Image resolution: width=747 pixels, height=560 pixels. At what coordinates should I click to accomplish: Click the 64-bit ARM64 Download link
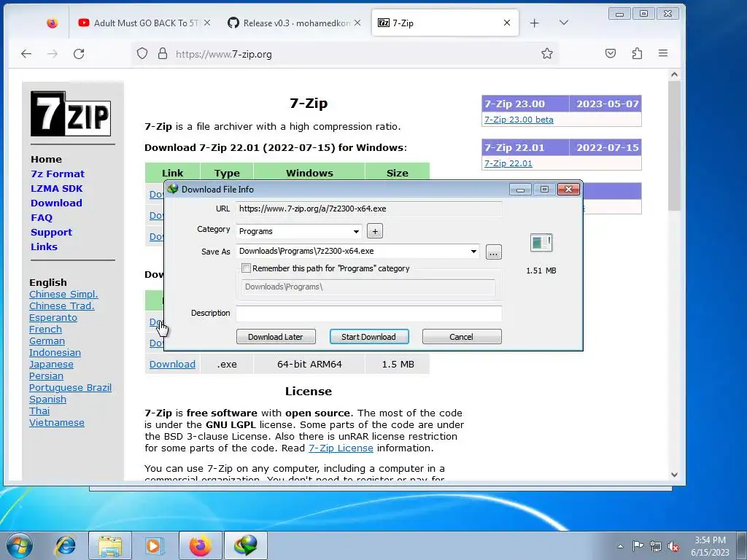172,365
